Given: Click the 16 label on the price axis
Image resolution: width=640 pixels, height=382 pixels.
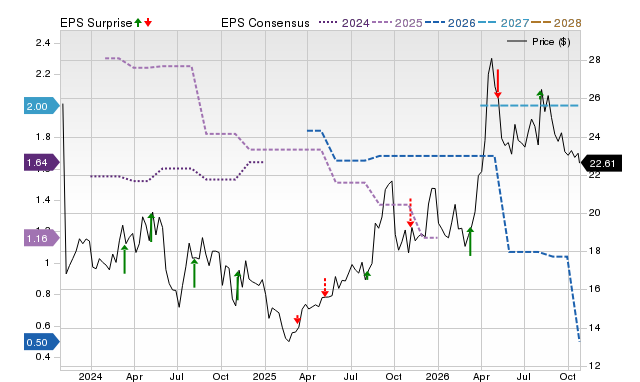Looking at the screenshot, I should (x=594, y=289).
